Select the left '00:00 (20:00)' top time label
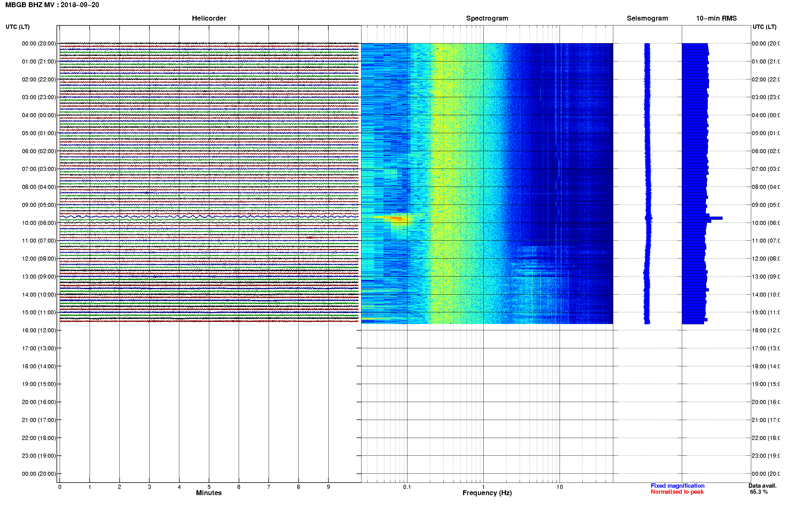 click(x=39, y=43)
